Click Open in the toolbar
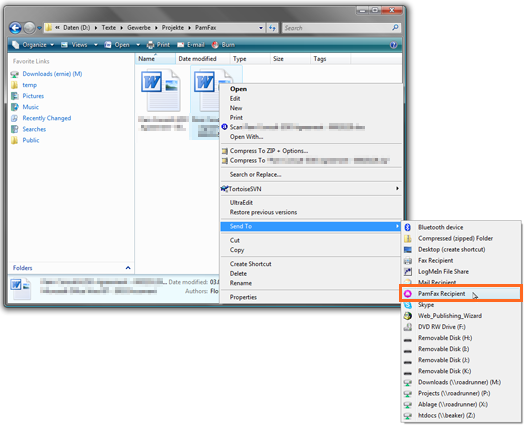Screen dimensions: 524x426 pos(117,45)
